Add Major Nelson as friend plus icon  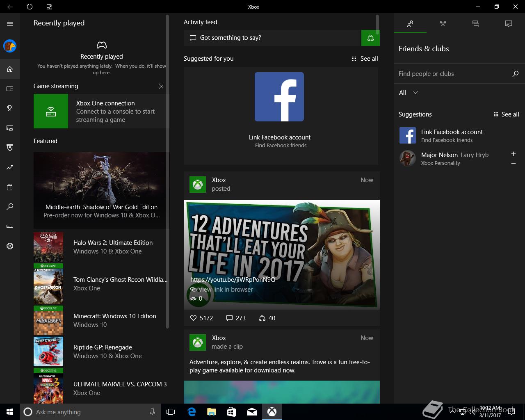point(514,154)
